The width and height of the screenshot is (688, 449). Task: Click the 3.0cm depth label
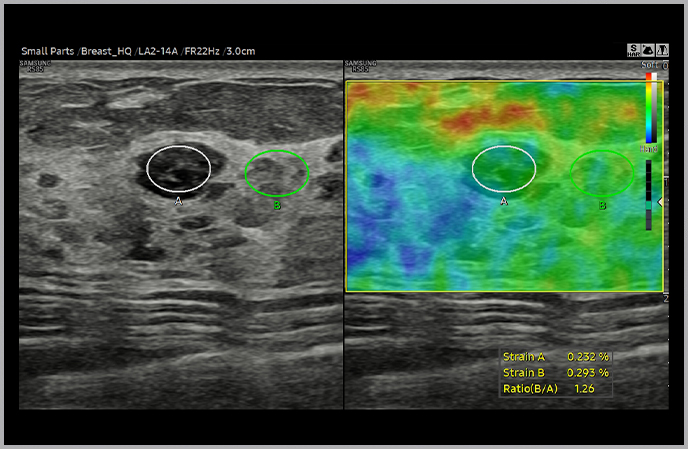(240, 51)
